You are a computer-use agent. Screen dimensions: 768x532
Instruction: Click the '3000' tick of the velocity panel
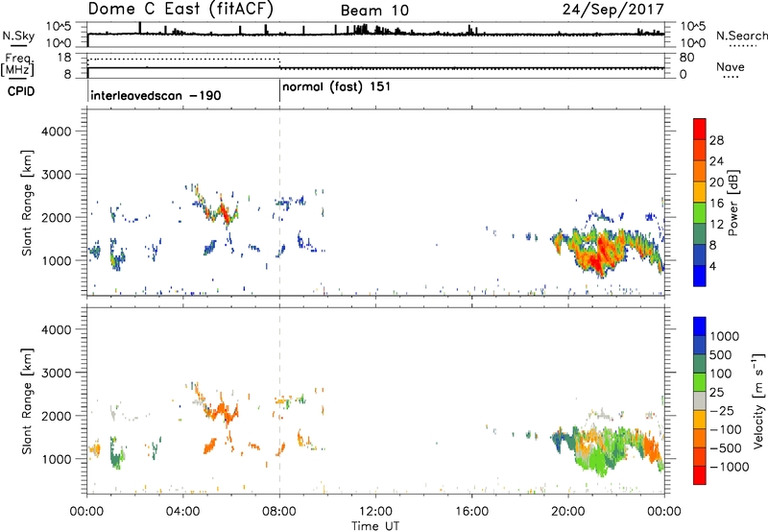click(x=56, y=373)
